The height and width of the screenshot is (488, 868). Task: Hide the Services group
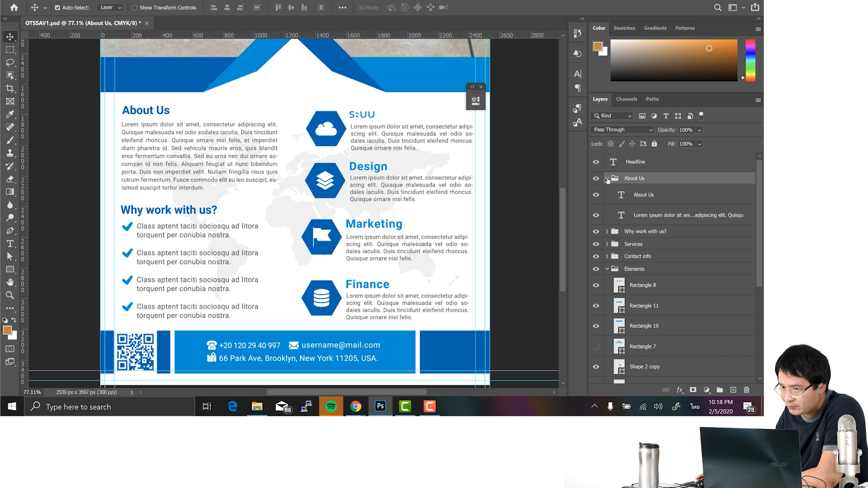596,244
